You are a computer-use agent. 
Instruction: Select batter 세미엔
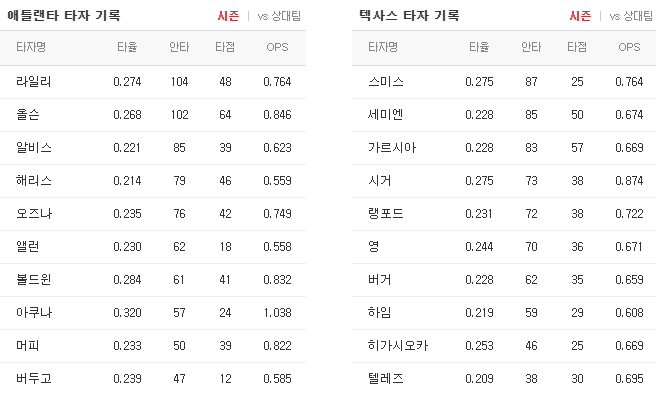coord(385,115)
